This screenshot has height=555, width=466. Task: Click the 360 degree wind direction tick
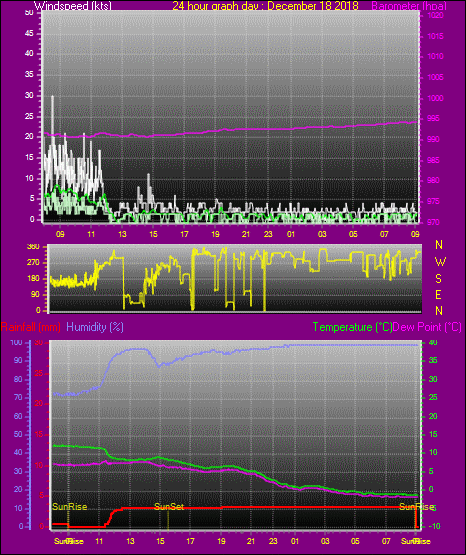(33, 247)
